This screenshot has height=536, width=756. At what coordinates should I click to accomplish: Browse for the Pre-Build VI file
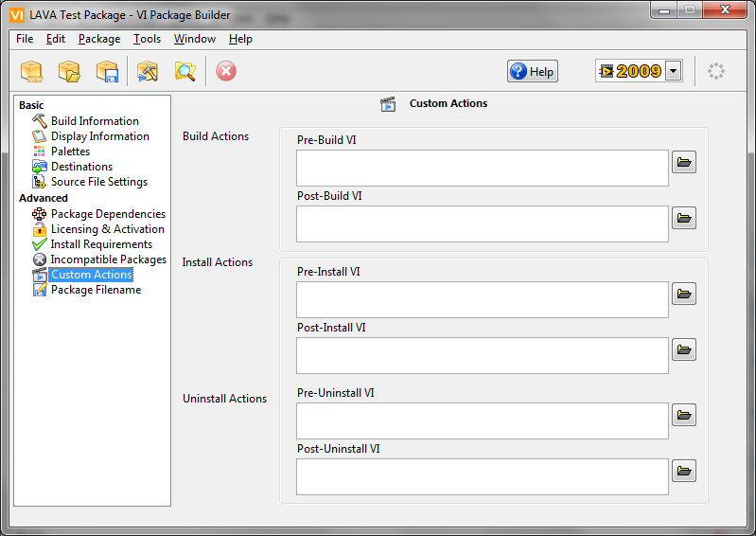(x=684, y=162)
